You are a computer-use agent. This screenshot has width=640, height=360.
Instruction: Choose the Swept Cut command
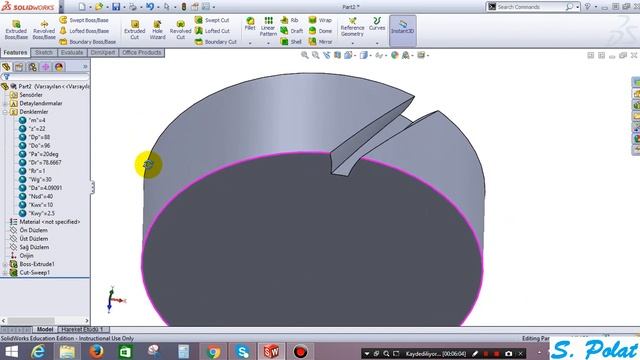pyautogui.click(x=212, y=20)
